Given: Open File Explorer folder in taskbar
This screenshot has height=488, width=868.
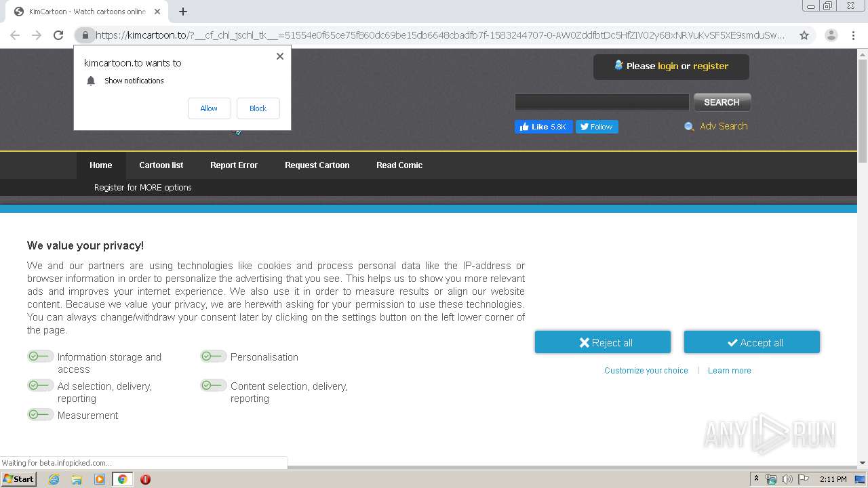Looking at the screenshot, I should [x=77, y=479].
